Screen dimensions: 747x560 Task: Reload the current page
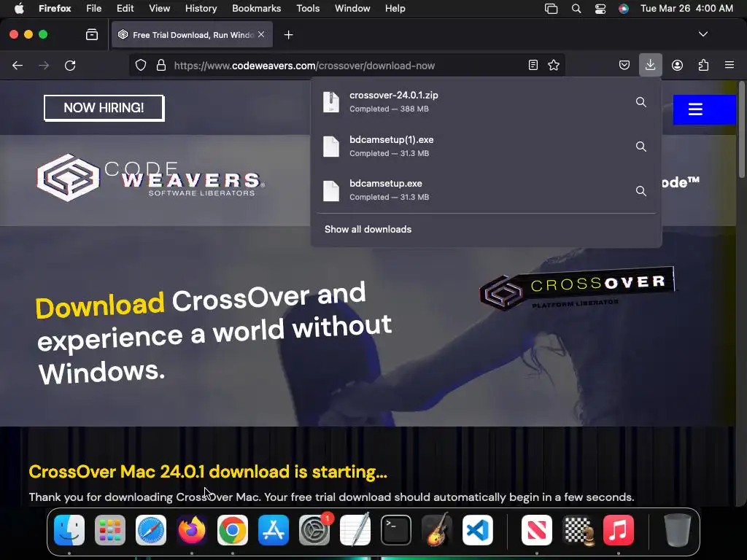pyautogui.click(x=70, y=65)
